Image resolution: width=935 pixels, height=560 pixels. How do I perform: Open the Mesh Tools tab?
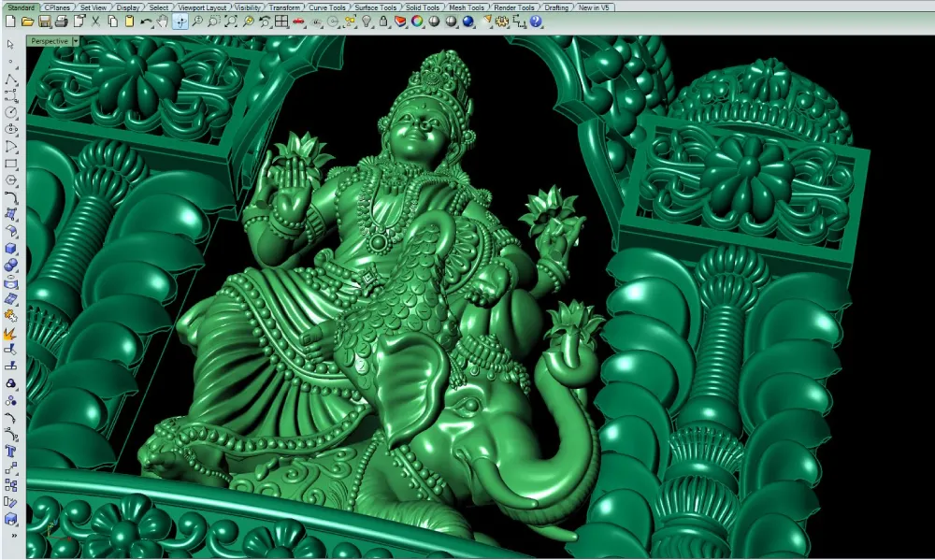click(467, 7)
